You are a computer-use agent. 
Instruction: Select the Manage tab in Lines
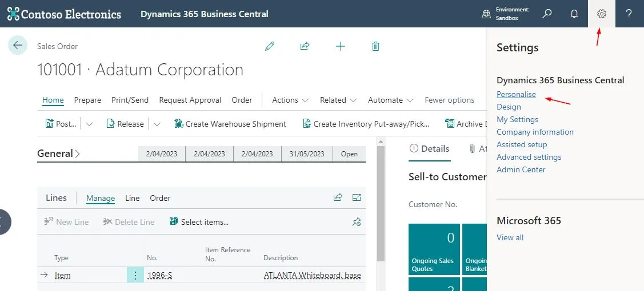[x=101, y=198]
